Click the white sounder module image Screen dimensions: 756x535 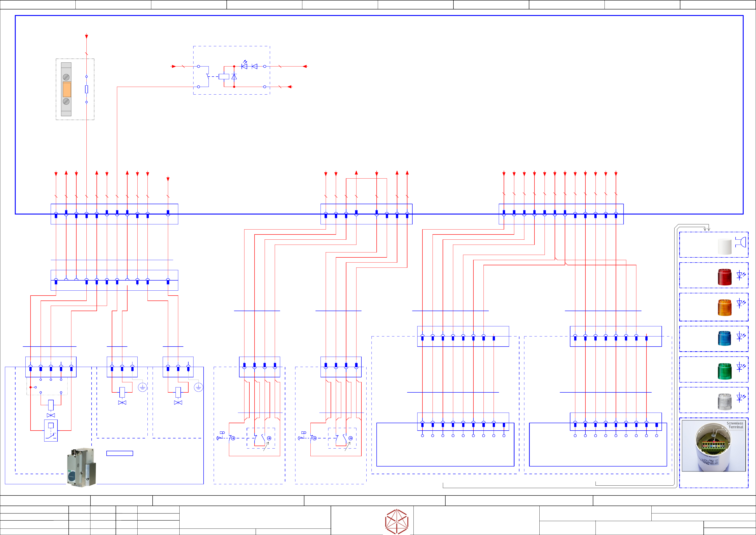click(x=724, y=247)
